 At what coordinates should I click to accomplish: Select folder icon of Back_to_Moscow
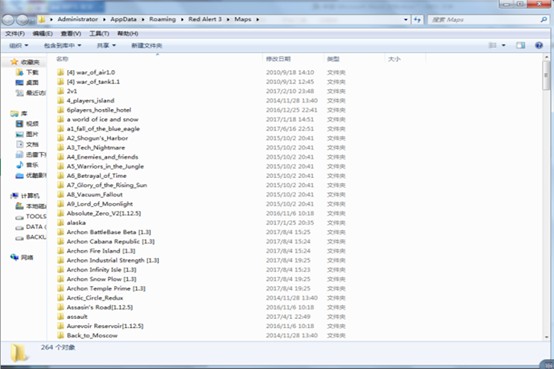pos(61,335)
